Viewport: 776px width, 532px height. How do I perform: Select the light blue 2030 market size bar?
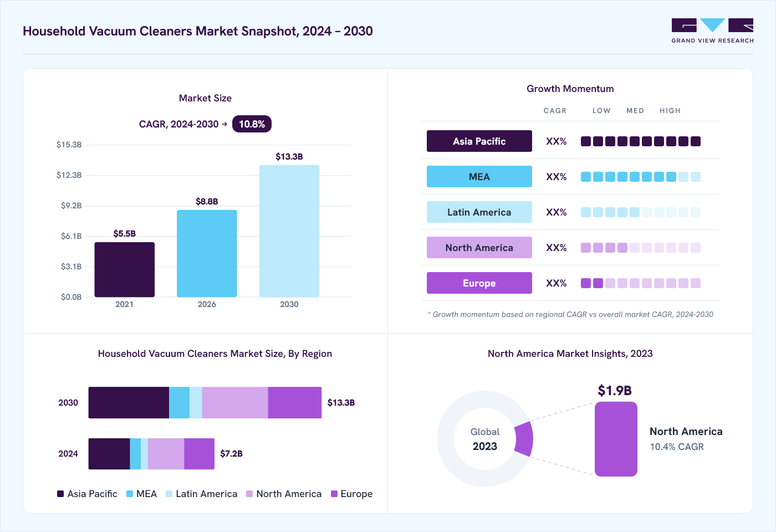click(x=289, y=231)
